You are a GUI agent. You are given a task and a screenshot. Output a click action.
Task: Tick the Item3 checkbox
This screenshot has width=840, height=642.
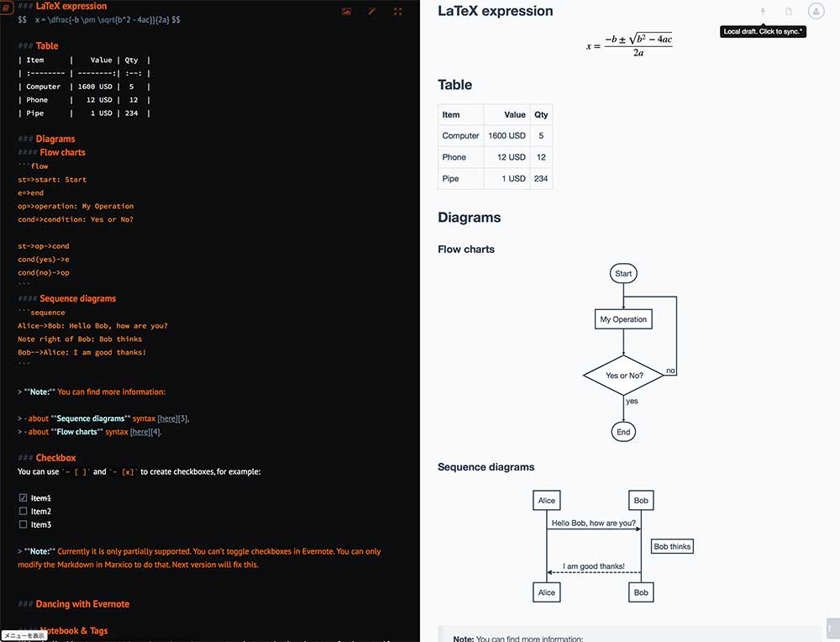pyautogui.click(x=23, y=525)
